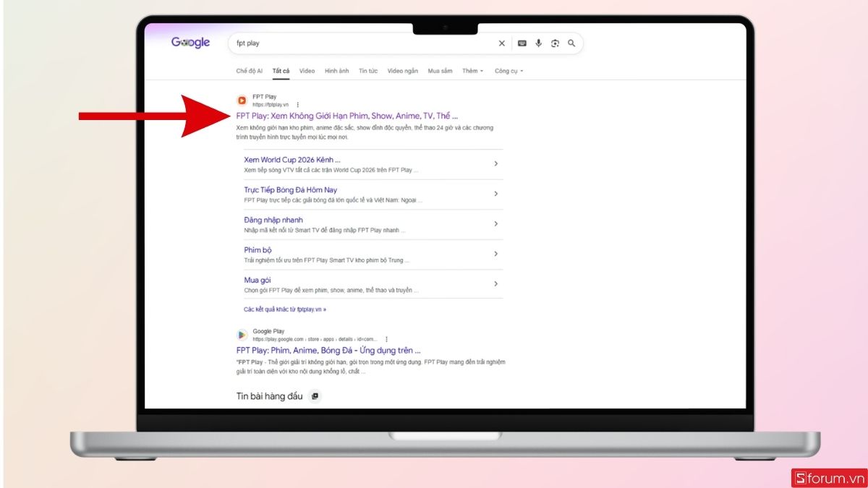Select the Tất cả tab

[x=281, y=71]
